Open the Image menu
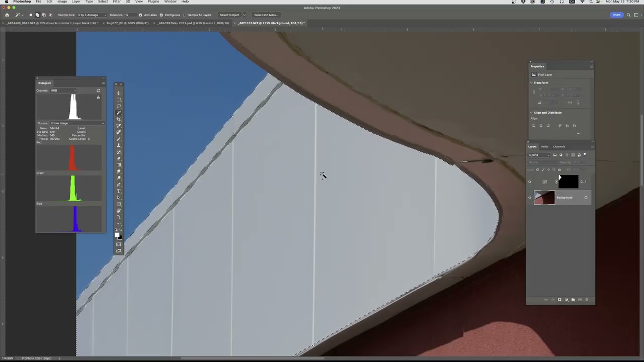 coord(62,2)
